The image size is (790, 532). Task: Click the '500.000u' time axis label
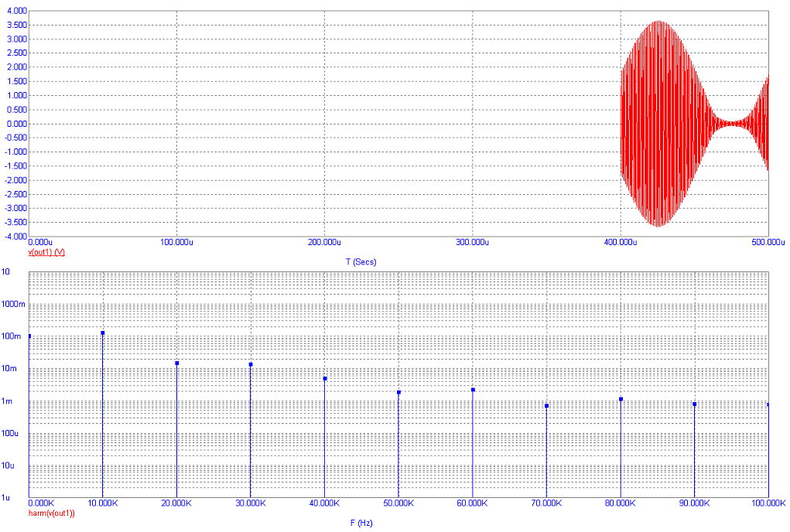point(768,242)
